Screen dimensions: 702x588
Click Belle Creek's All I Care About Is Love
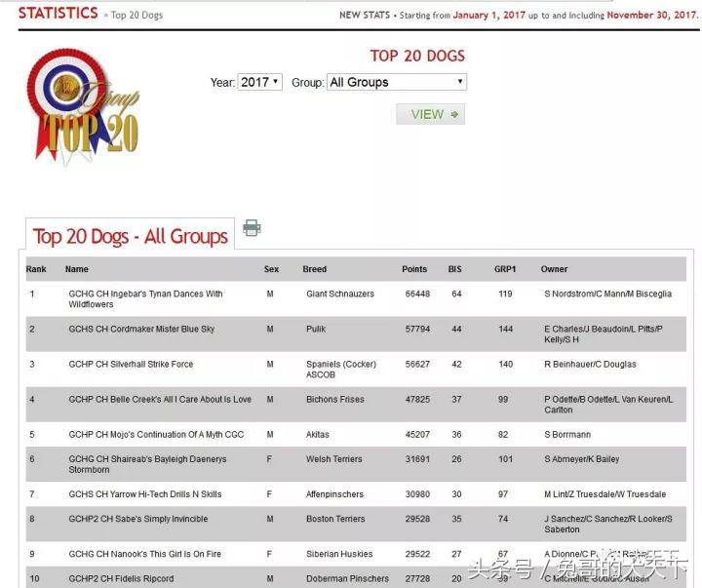point(160,399)
